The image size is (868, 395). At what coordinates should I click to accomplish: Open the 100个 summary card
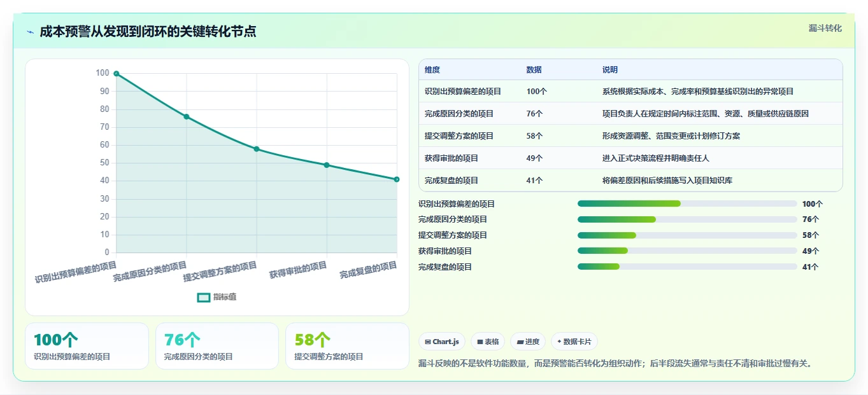(x=87, y=346)
